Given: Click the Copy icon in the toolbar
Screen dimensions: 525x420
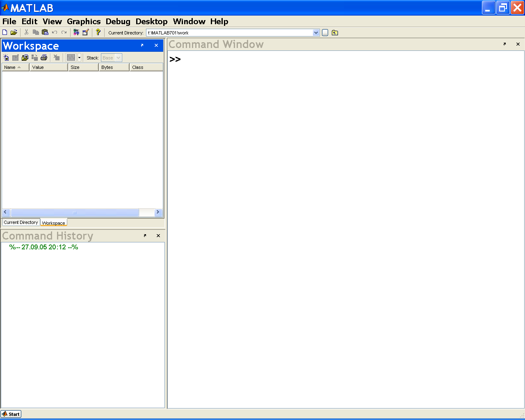Looking at the screenshot, I should tap(36, 32).
